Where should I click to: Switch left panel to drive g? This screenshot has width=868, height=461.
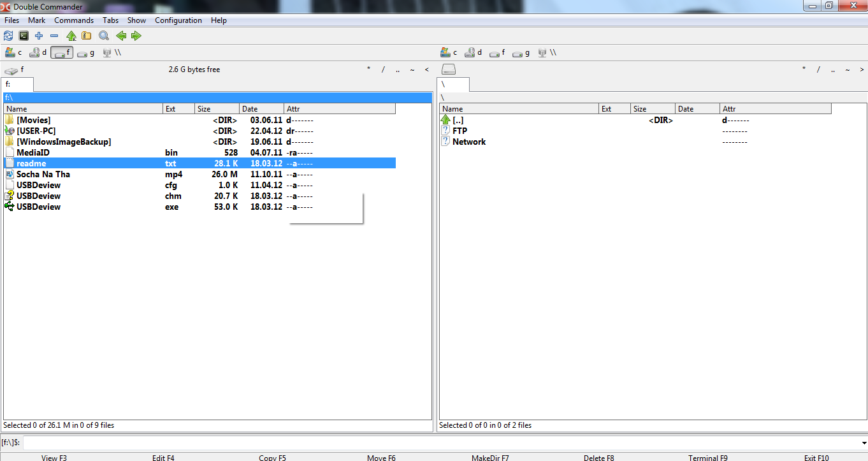tap(86, 53)
